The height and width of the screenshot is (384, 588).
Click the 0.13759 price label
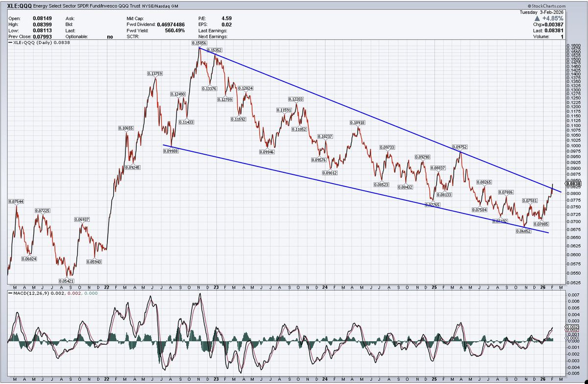[x=155, y=73]
